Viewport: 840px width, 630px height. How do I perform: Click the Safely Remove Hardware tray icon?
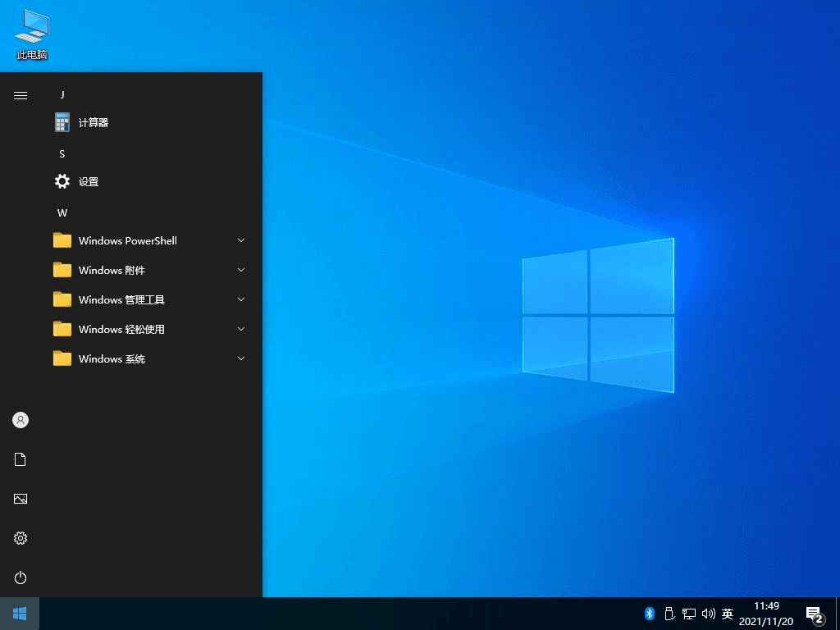pyautogui.click(x=669, y=613)
